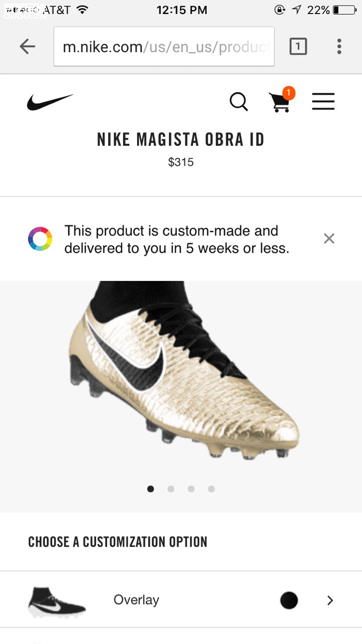Tap the Nike Magista Obra iD title

(180, 140)
